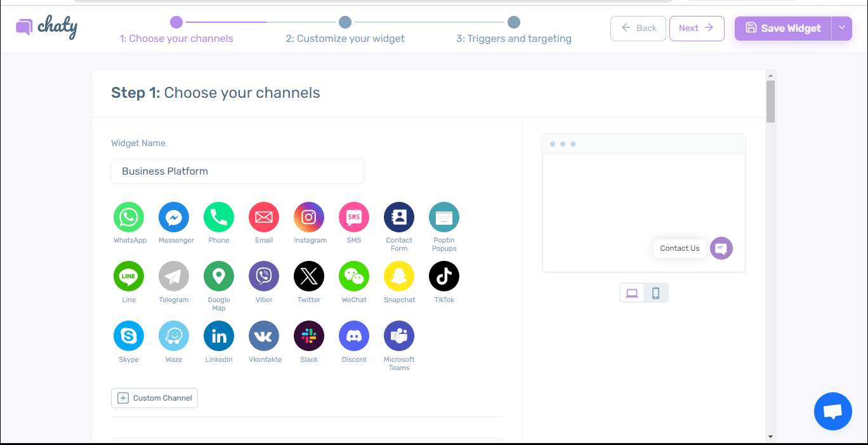This screenshot has height=445, width=868.
Task: Click the step 1 progress circle
Action: tap(176, 22)
